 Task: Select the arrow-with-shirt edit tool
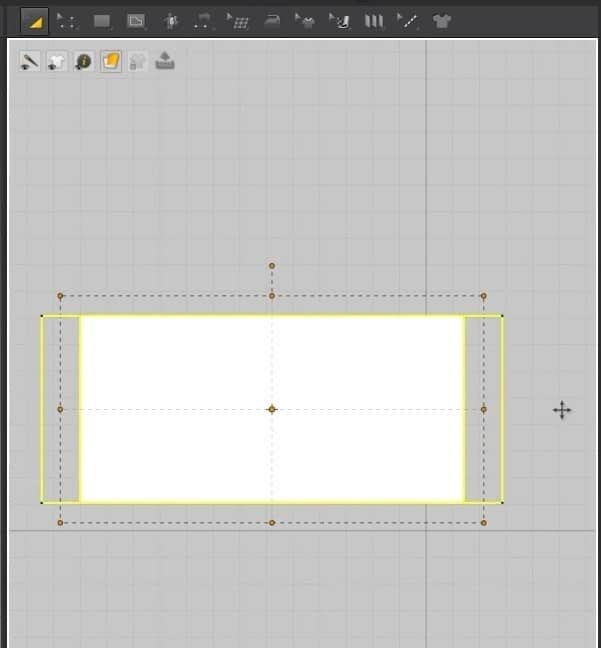[305, 21]
